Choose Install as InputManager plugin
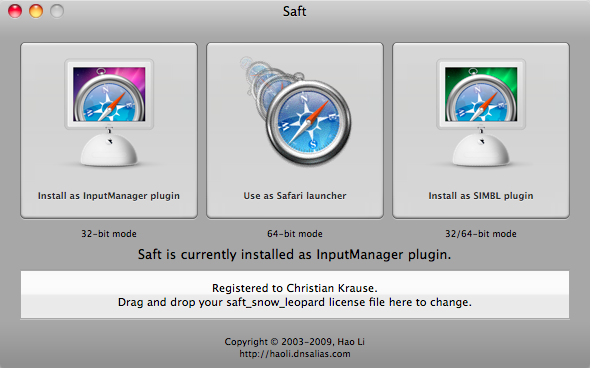The image size is (590, 368). tap(109, 130)
